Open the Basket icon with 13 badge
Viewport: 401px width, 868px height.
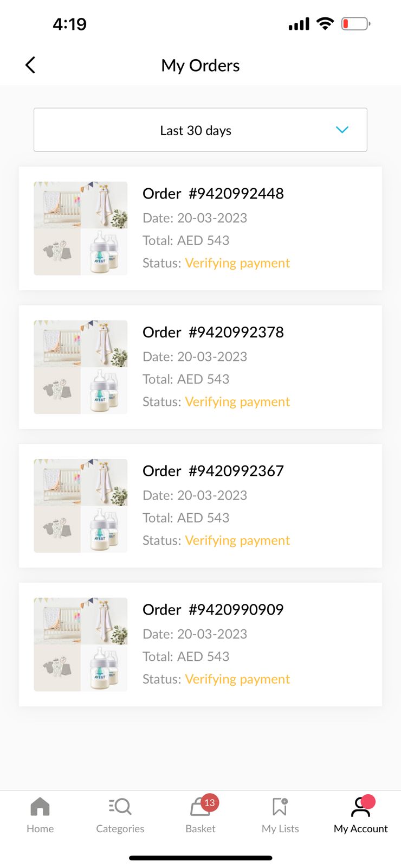click(200, 807)
